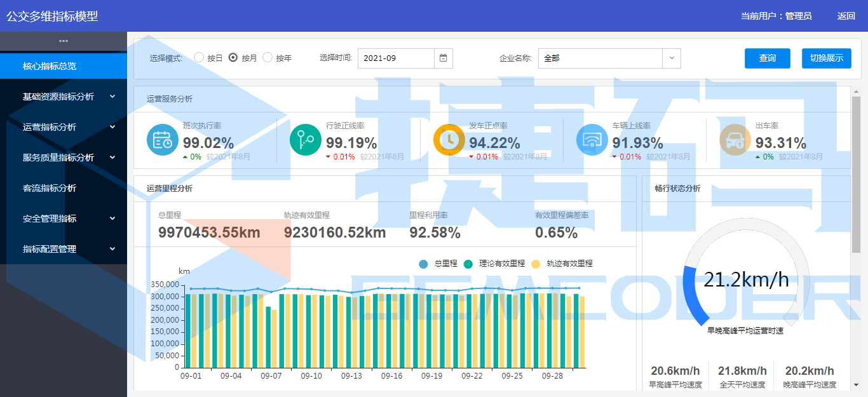868x397 pixels.
Task: Click the 0.65% deviation value
Action: 556,232
